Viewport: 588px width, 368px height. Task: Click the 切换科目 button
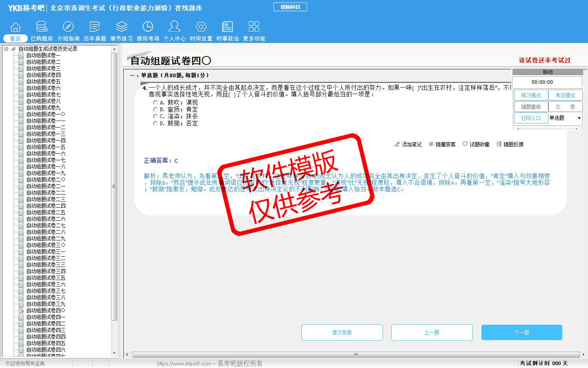(290, 7)
